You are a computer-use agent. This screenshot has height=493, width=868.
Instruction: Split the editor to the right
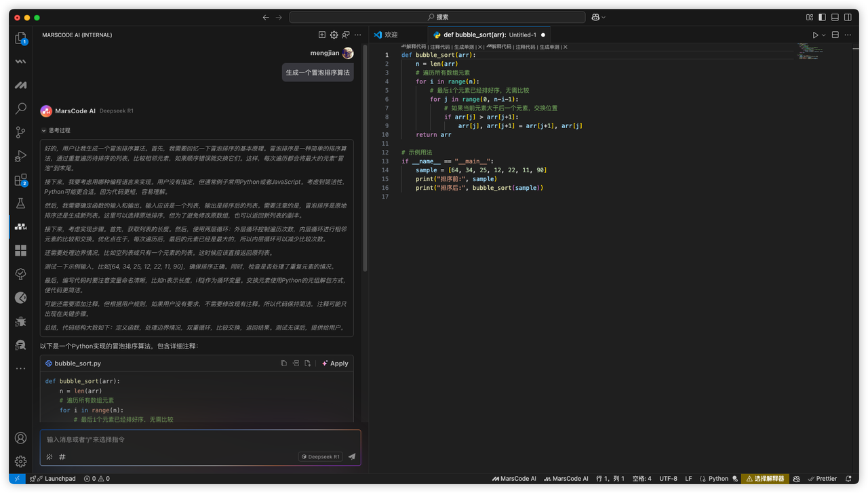pyautogui.click(x=835, y=35)
